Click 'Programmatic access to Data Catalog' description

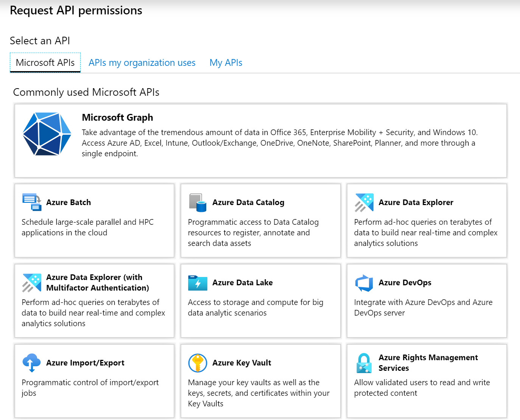253,233
